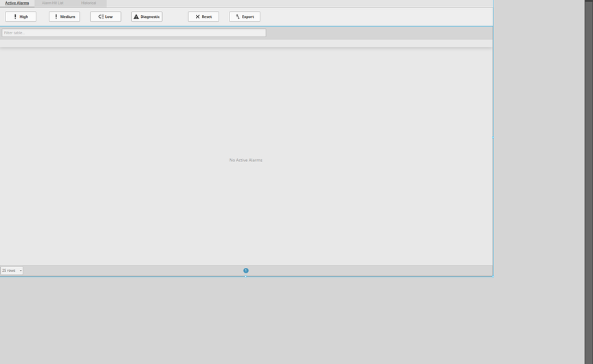Viewport: 593px width, 364px height.
Task: Click the Medium priority exclamation icon
Action: [x=56, y=16]
